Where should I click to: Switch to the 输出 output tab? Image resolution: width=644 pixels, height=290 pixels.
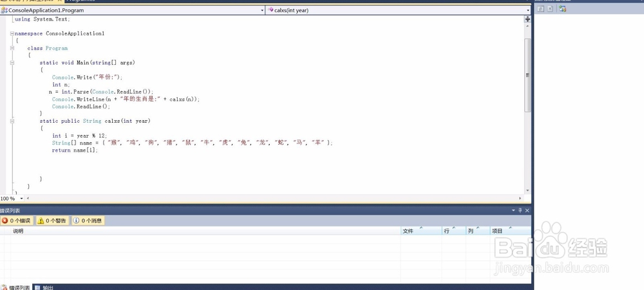44,287
